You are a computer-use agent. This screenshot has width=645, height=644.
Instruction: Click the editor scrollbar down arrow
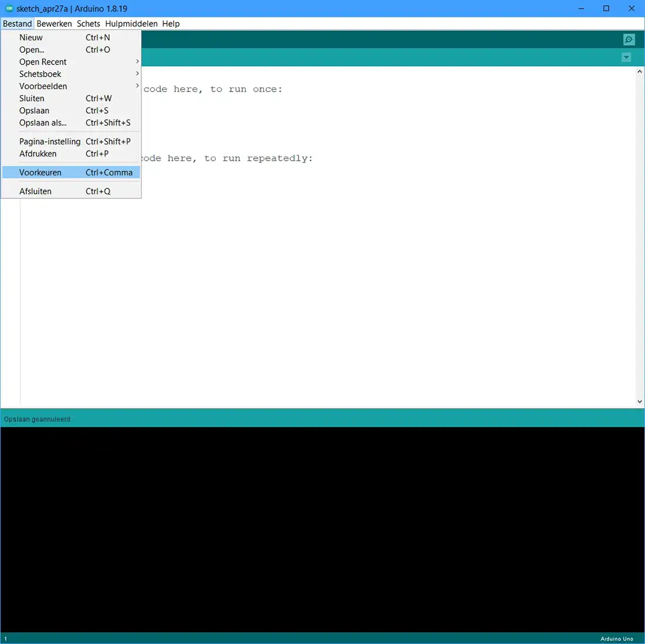[x=640, y=402]
